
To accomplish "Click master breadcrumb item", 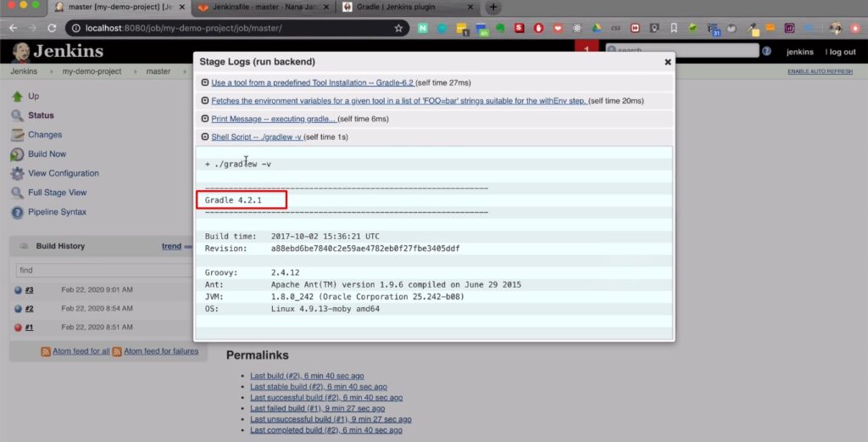I will (159, 71).
